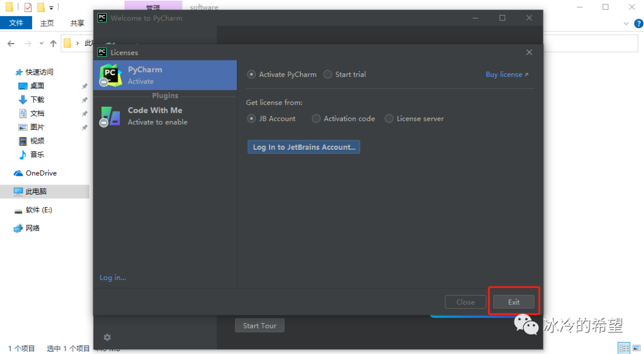Open File Explorer help question mark icon
This screenshot has height=354, width=644.
pos(638,23)
